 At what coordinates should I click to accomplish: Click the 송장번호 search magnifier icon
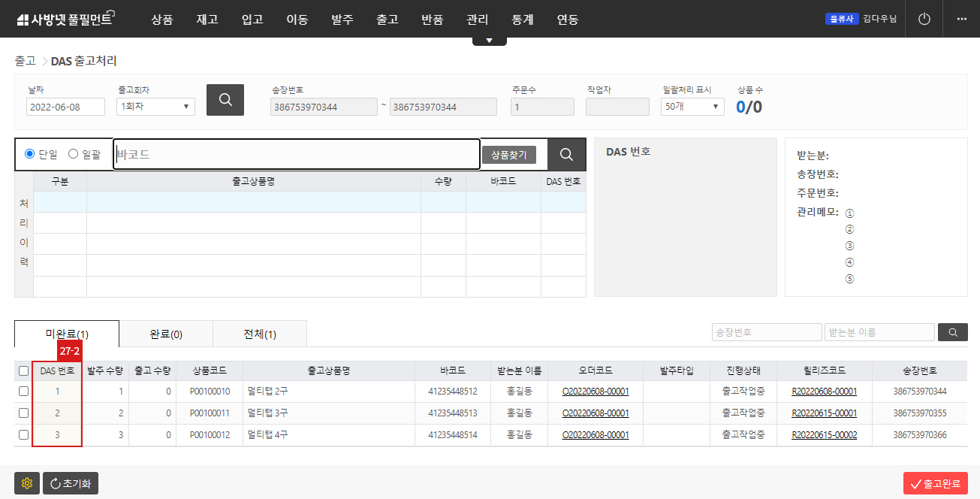(952, 331)
